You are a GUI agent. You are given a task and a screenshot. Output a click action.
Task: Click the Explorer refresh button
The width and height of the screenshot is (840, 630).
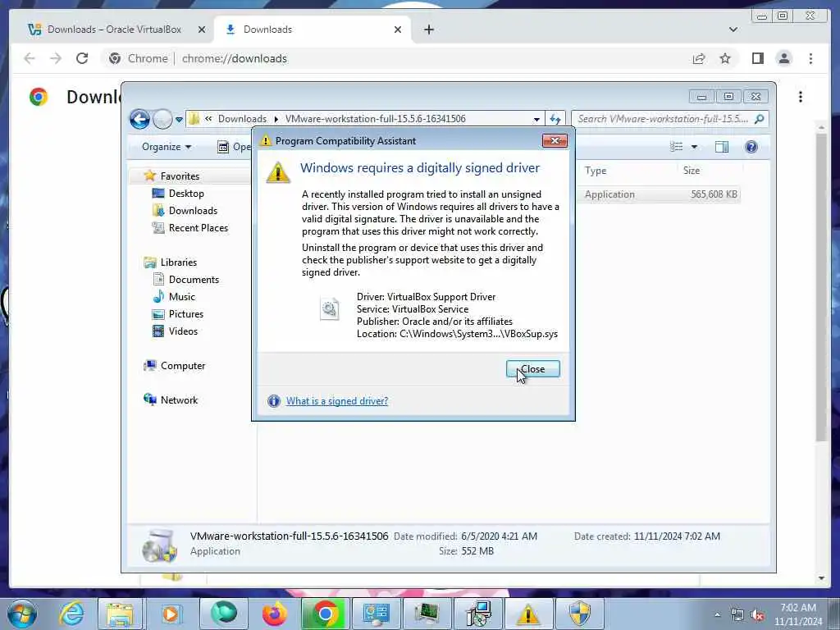tap(555, 119)
